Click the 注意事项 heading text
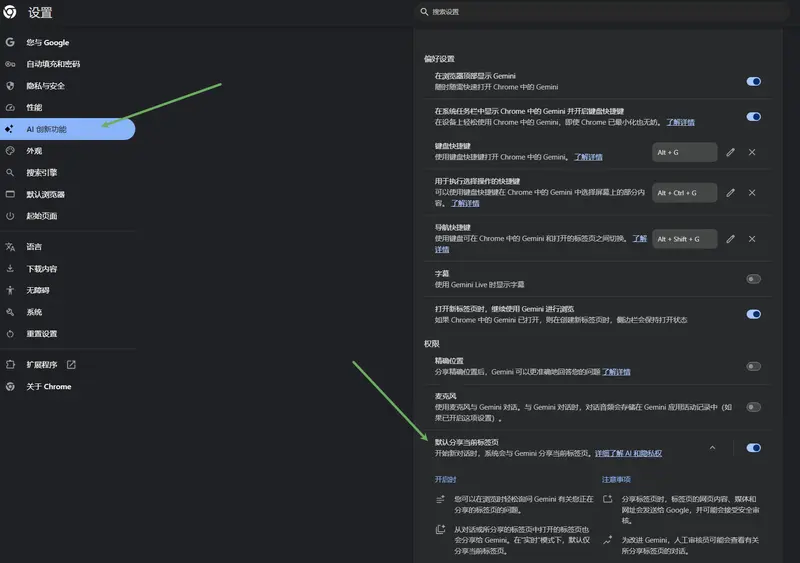 tap(616, 480)
